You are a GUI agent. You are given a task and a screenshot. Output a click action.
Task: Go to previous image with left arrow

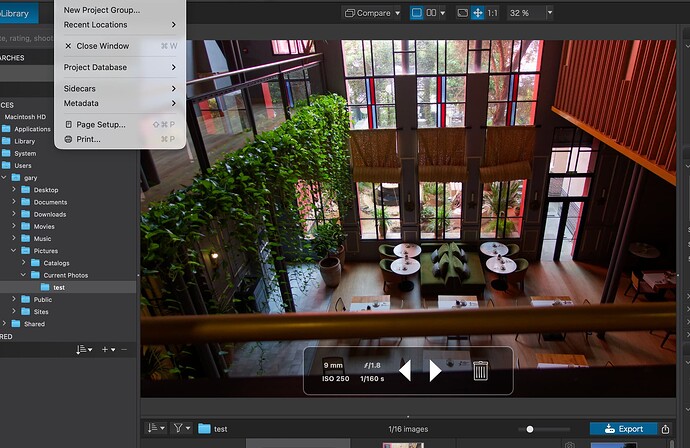coord(404,371)
